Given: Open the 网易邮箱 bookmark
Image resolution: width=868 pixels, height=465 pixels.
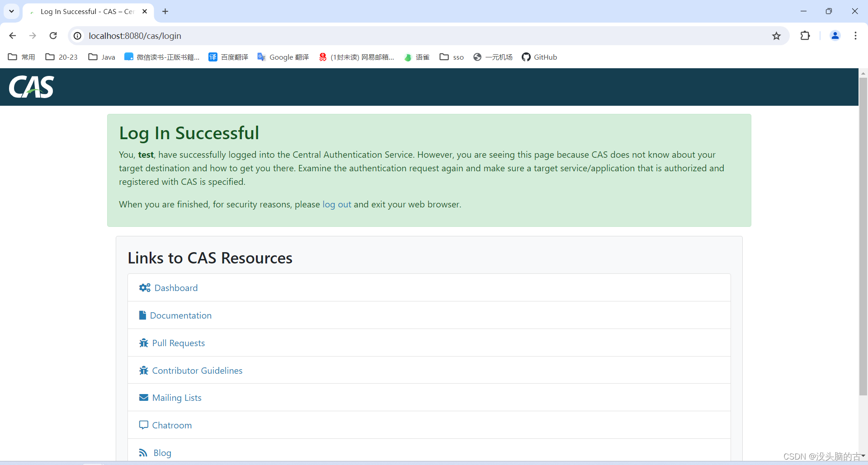Looking at the screenshot, I should coord(356,57).
